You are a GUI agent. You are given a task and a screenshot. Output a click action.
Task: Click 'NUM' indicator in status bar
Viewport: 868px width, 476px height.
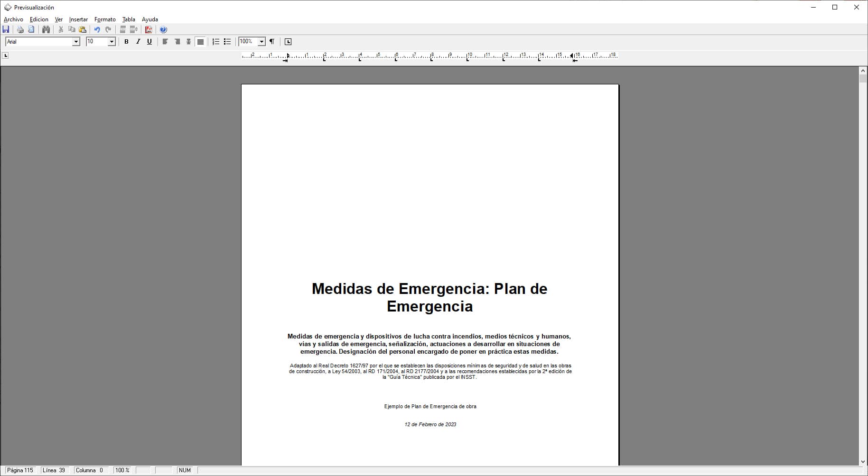(x=185, y=470)
